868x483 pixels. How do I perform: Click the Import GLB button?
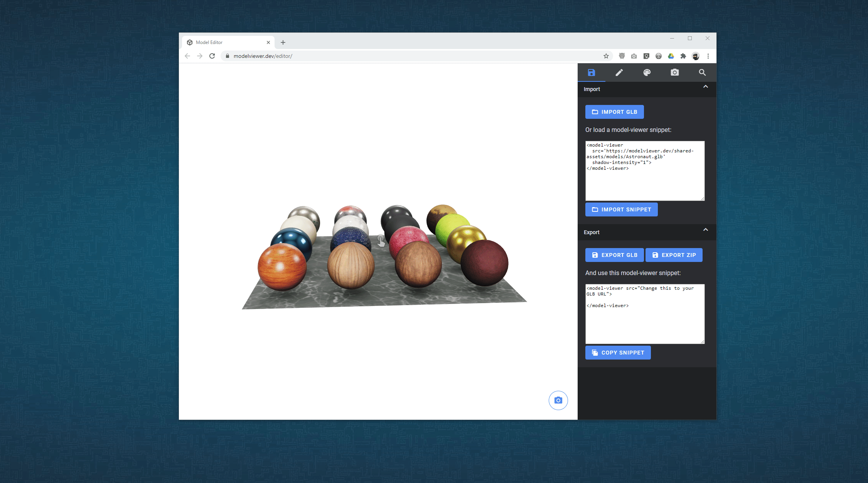(614, 112)
